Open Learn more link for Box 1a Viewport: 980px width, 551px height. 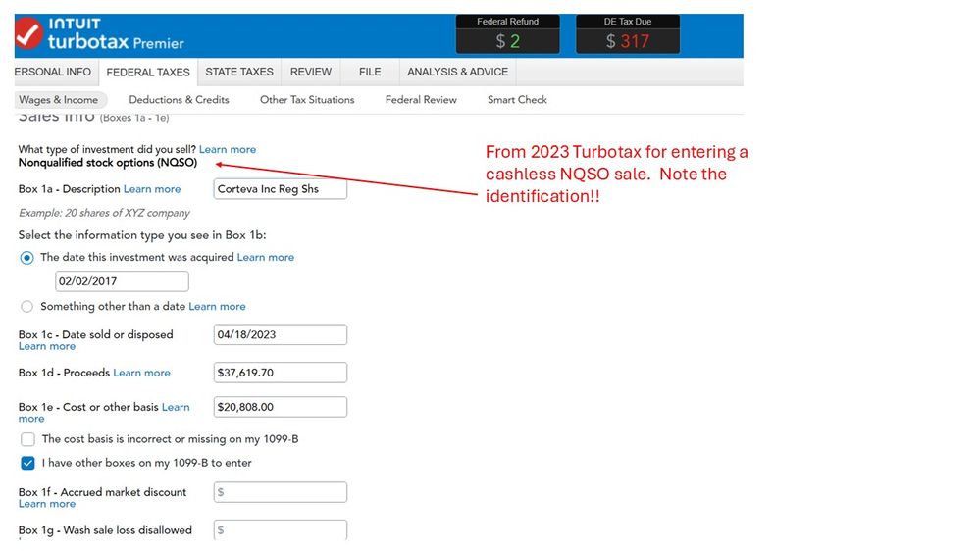point(152,188)
